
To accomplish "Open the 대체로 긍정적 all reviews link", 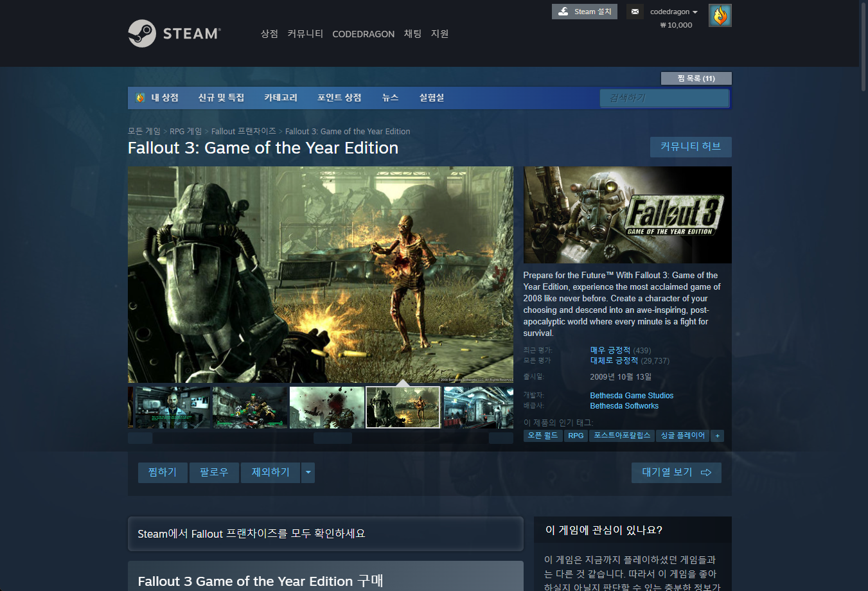I will pos(614,360).
